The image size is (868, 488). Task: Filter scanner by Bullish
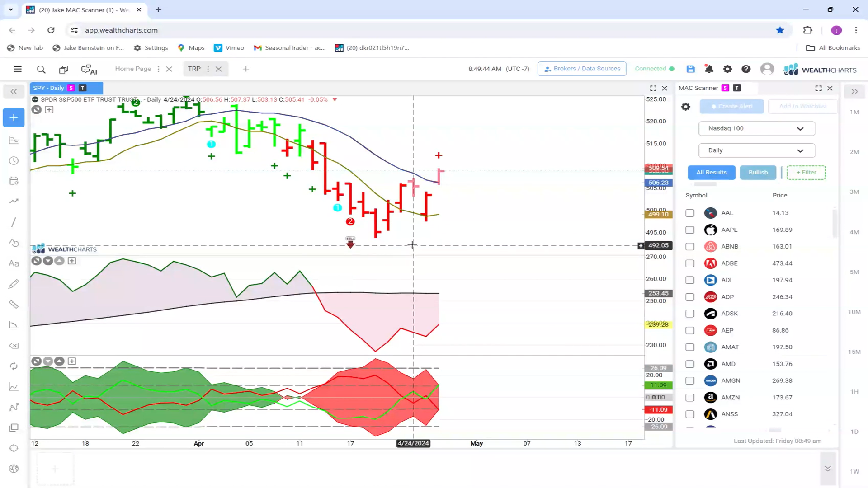pos(758,172)
